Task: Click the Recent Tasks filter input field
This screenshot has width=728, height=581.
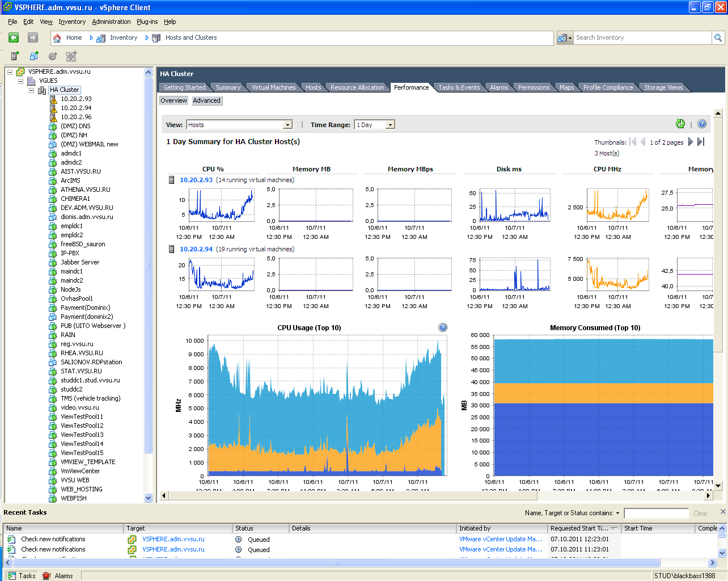Action: pyautogui.click(x=656, y=513)
